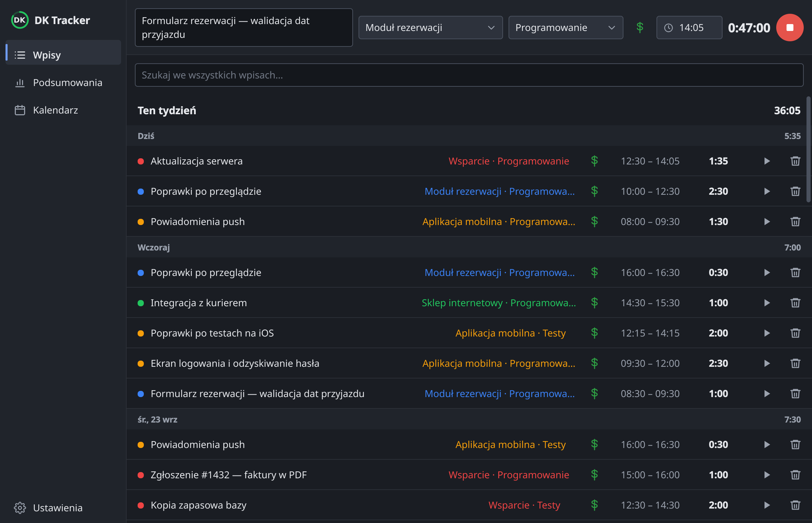Stop the running timer
The width and height of the screenshot is (812, 523).
tap(790, 28)
